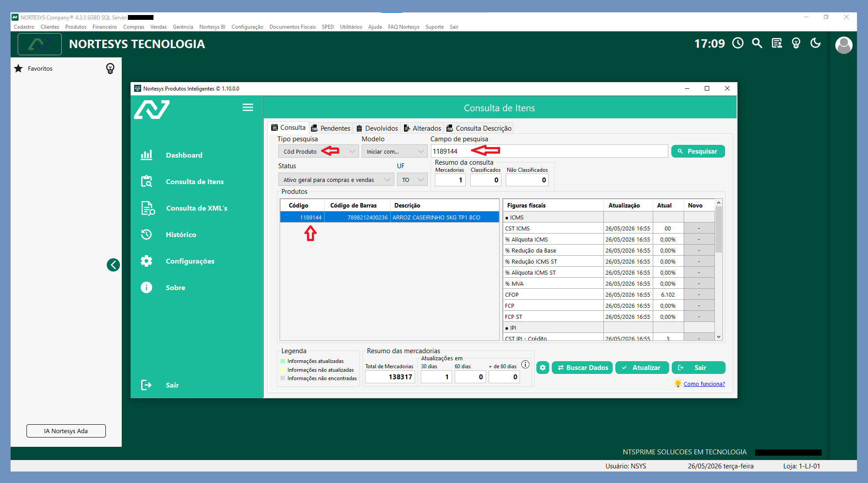Click the info icon near 60 dias
The height and width of the screenshot is (483, 868).
tap(525, 365)
